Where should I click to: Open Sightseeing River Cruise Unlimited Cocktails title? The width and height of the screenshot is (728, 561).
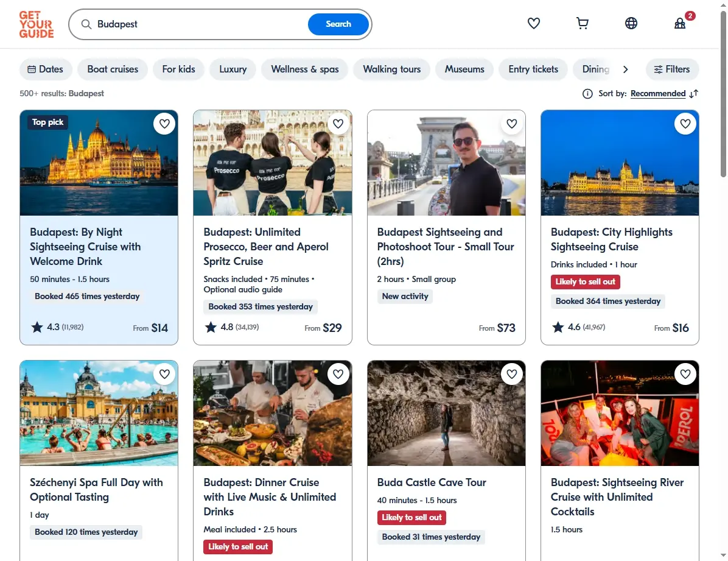(x=617, y=497)
